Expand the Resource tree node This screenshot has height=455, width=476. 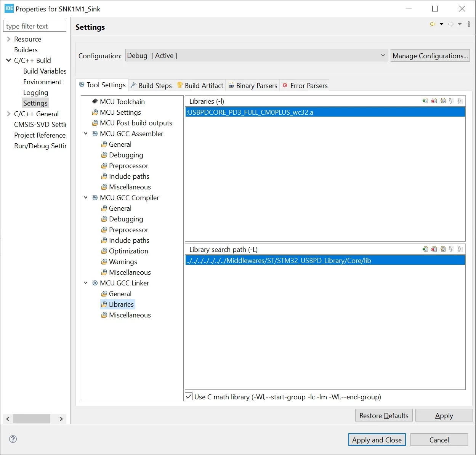pyautogui.click(x=8, y=39)
